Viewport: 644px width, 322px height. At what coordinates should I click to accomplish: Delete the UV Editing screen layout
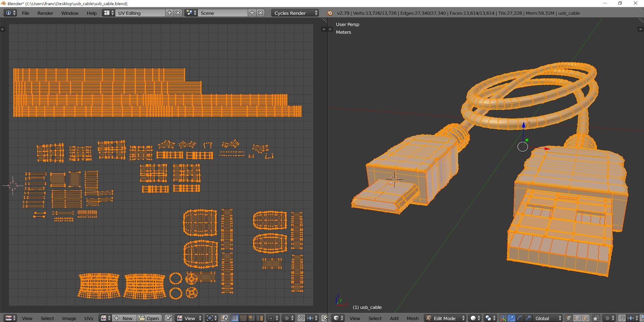pyautogui.click(x=178, y=13)
